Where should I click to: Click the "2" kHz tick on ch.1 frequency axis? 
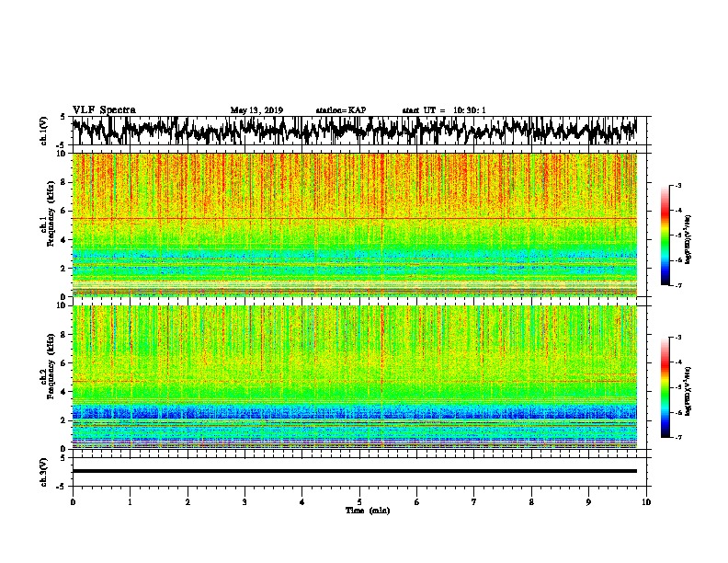click(65, 269)
